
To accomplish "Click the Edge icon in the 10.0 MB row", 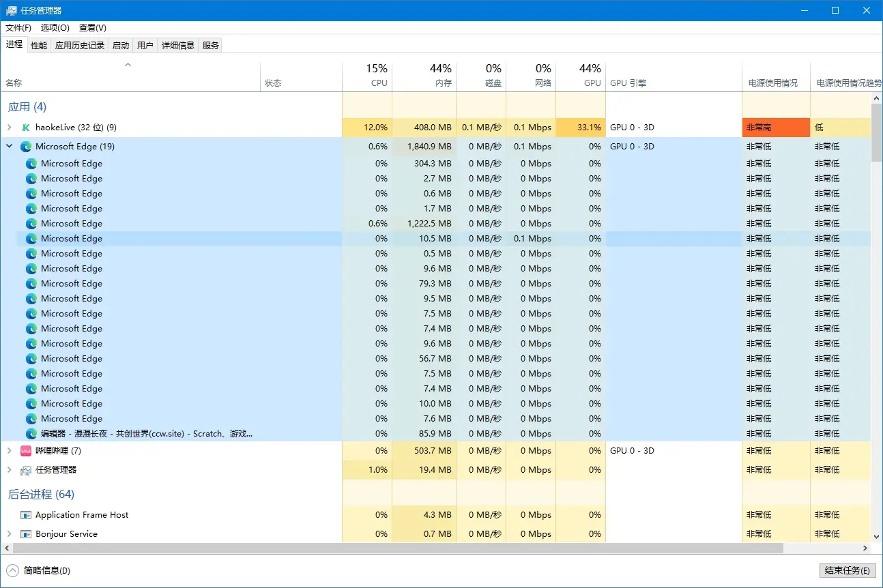I will (x=31, y=404).
